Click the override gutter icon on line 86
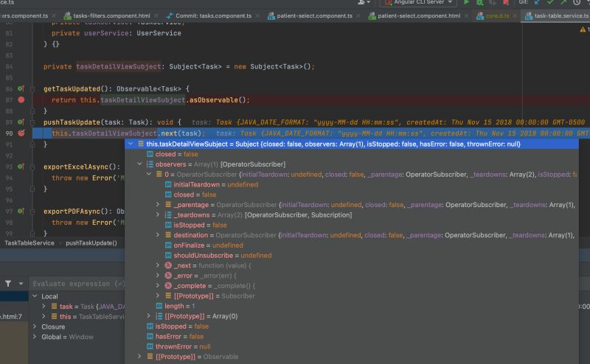 pos(21,88)
